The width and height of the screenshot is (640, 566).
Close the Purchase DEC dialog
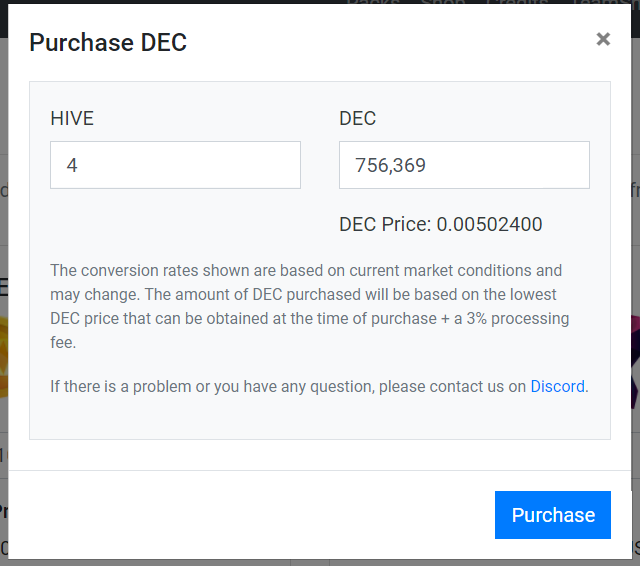603,39
